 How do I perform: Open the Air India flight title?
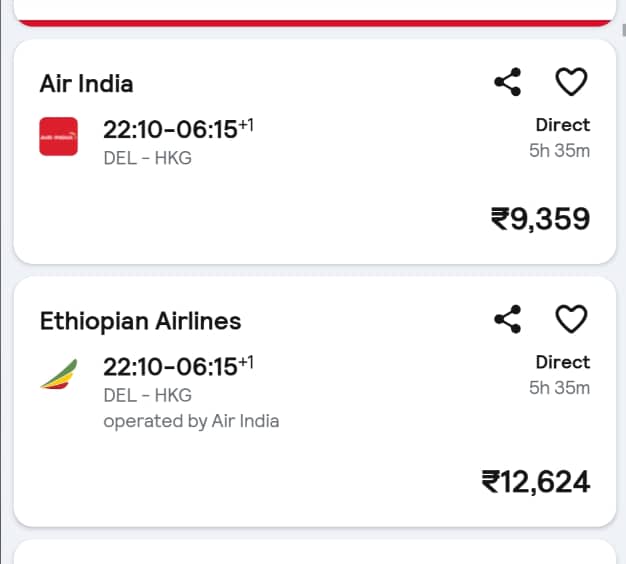(86, 84)
